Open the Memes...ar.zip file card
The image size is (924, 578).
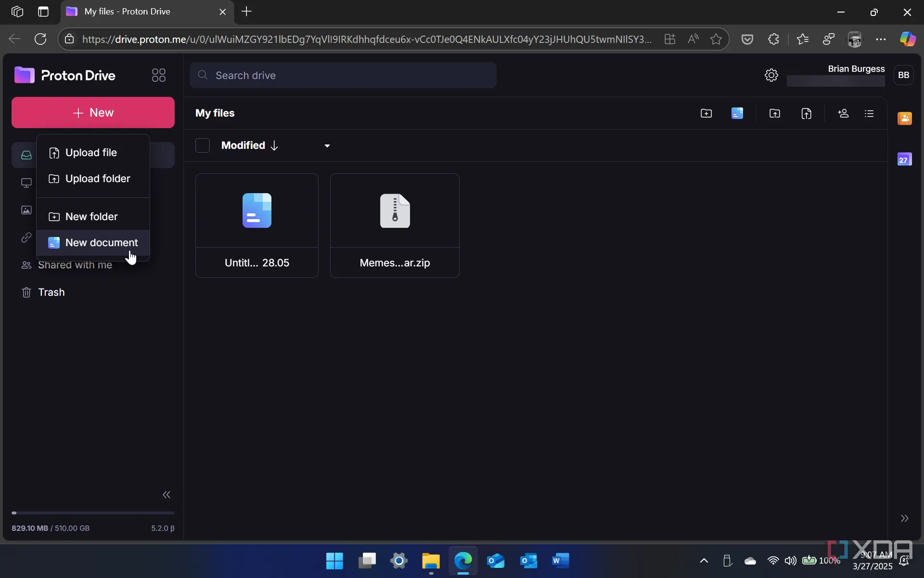(395, 225)
